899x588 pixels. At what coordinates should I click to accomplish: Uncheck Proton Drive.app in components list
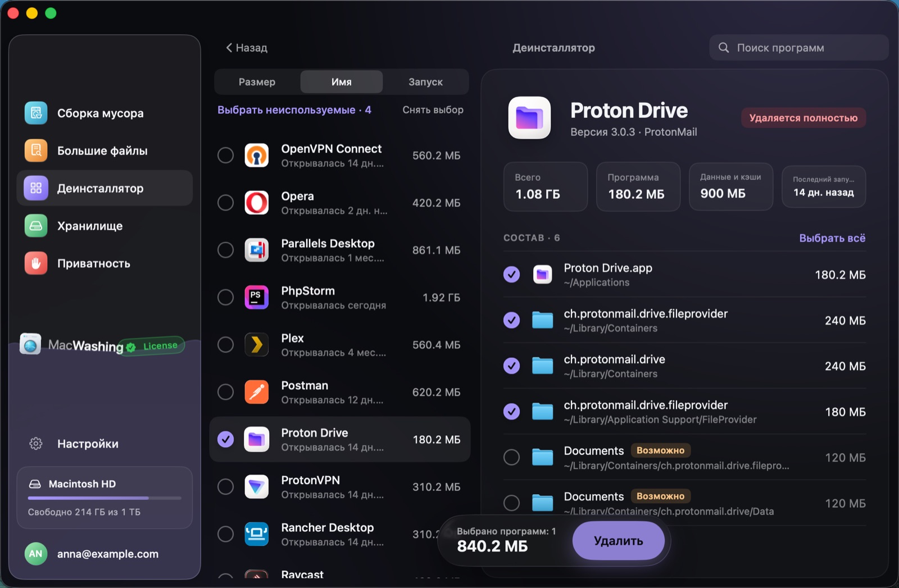[x=511, y=275]
